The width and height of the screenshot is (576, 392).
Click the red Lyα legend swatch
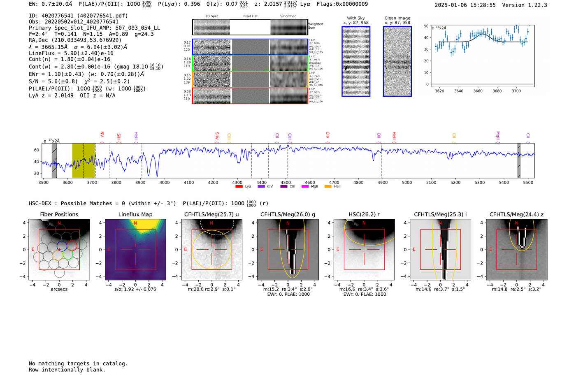239,187
